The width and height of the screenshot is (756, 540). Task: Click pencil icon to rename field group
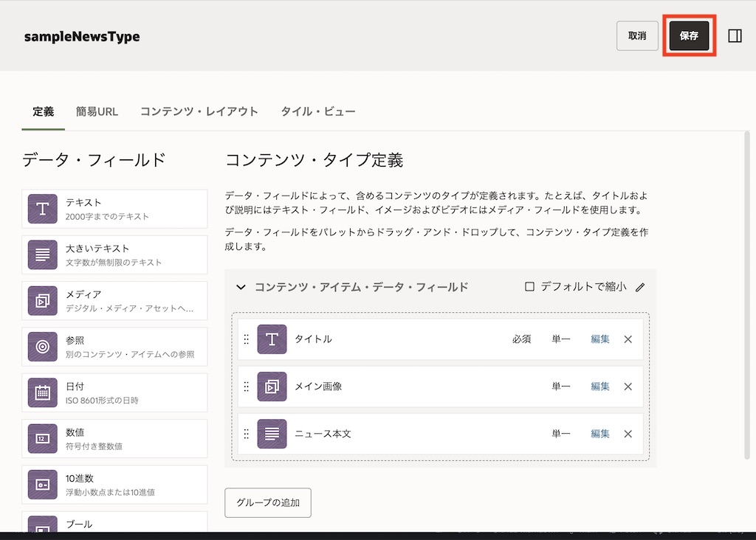[640, 287]
